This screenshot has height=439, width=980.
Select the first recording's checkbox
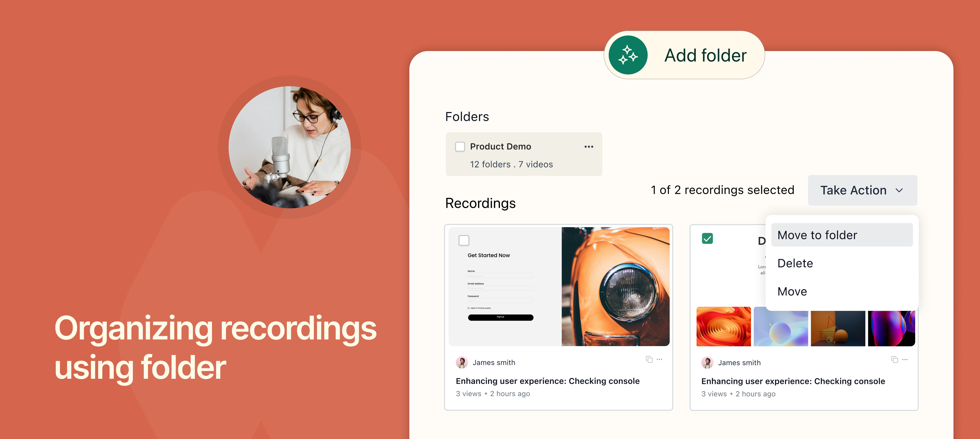(464, 240)
